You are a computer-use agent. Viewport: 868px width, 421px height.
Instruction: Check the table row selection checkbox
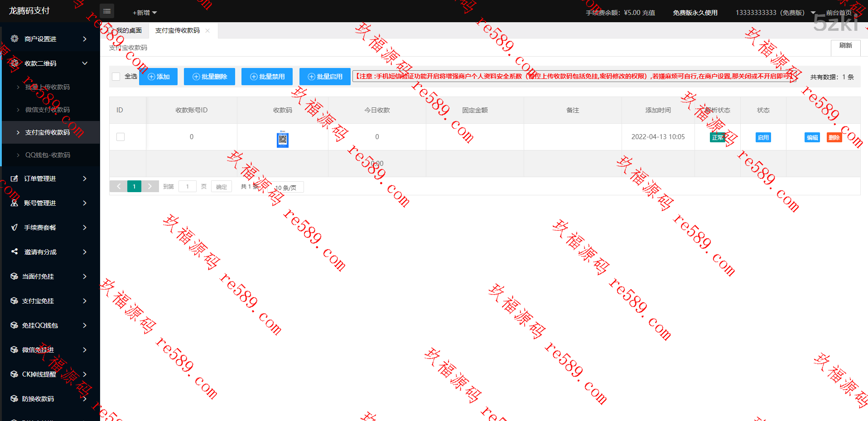point(121,137)
